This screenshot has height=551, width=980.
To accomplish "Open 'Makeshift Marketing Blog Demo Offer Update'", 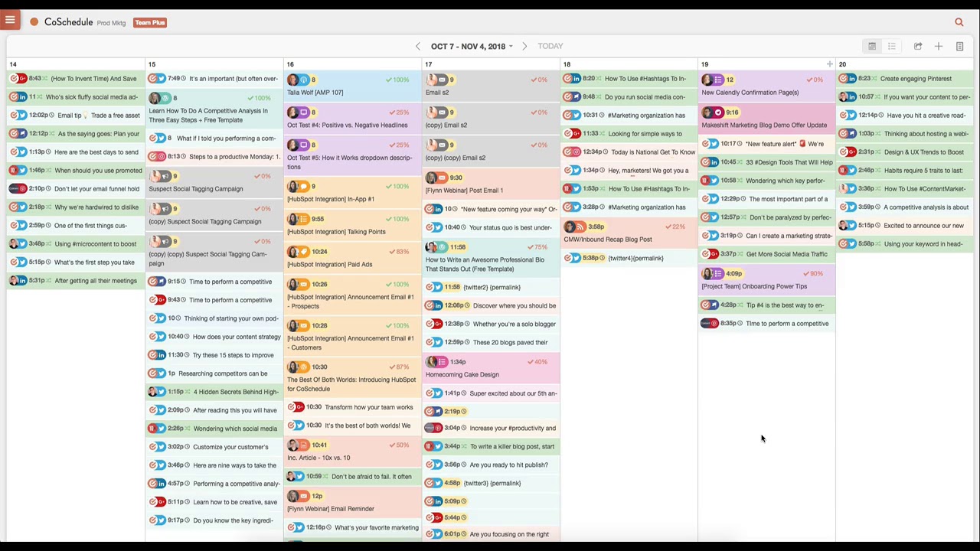I will [x=766, y=119].
